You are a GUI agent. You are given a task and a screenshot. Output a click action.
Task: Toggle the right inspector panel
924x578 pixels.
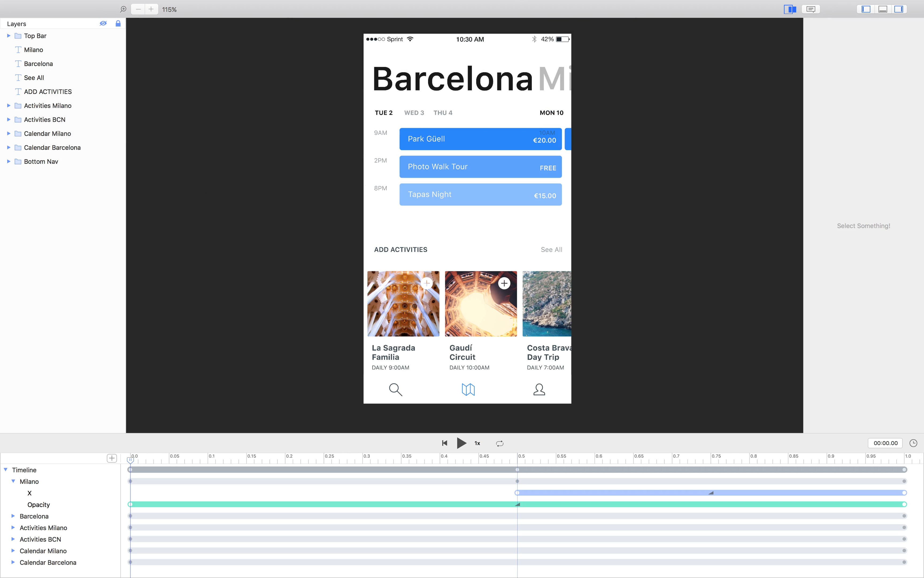(x=898, y=9)
